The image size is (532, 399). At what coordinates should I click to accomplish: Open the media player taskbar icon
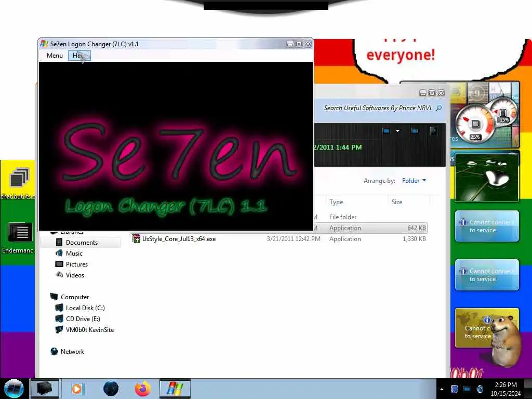[x=77, y=389]
